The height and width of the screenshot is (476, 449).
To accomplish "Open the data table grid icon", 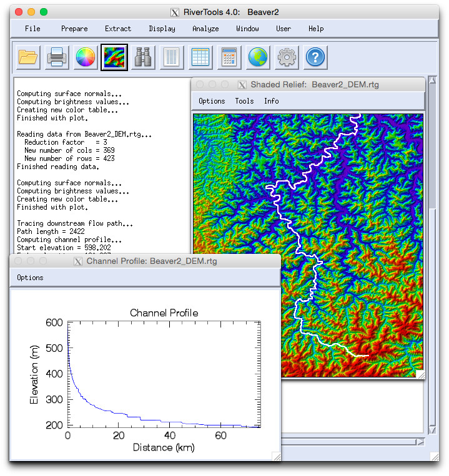I will (x=200, y=58).
